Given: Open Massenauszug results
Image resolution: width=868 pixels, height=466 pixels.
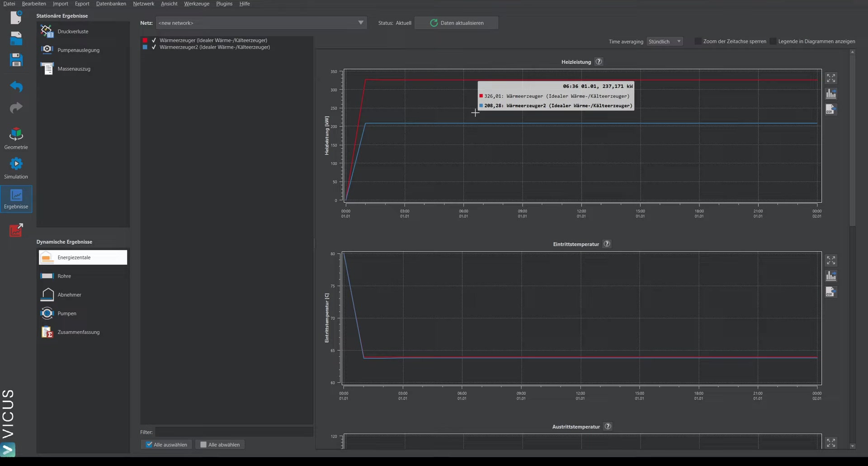Looking at the screenshot, I should point(83,69).
